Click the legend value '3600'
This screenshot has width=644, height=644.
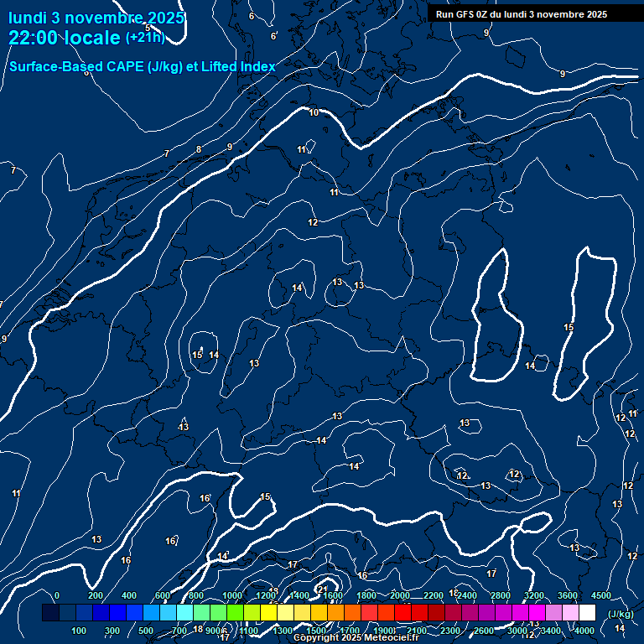pyautogui.click(x=567, y=595)
